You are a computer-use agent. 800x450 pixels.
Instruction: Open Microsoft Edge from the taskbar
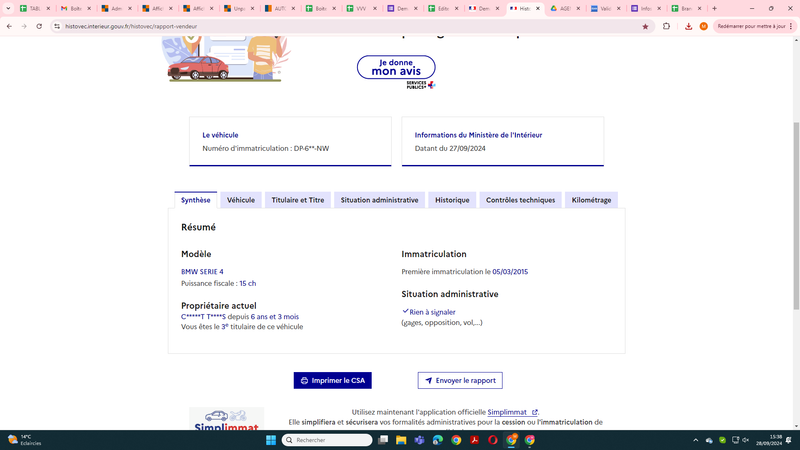click(x=438, y=440)
